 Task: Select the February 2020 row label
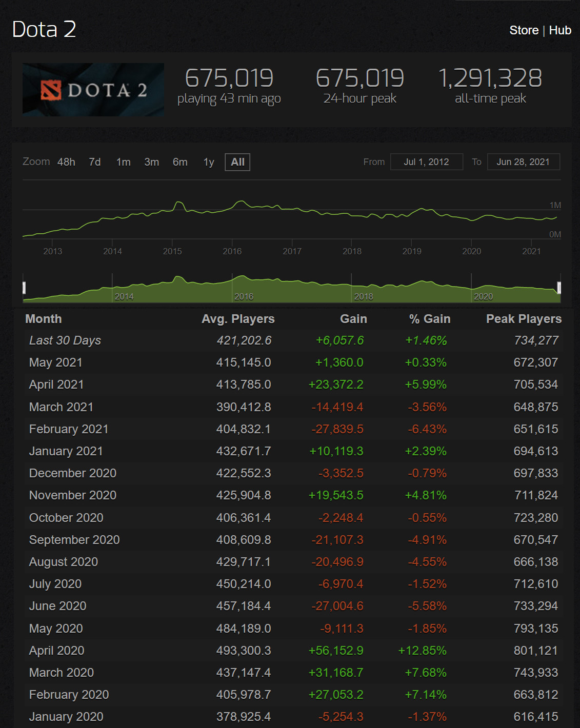(x=69, y=695)
